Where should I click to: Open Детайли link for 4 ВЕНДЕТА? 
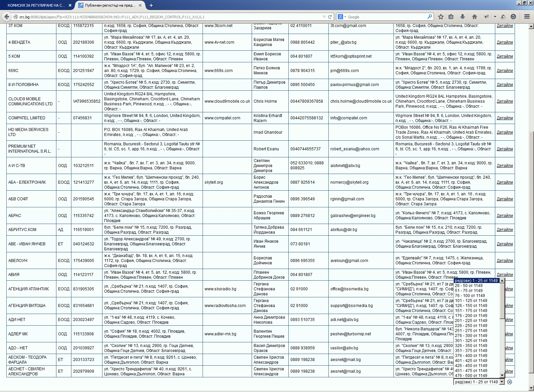[x=505, y=42]
